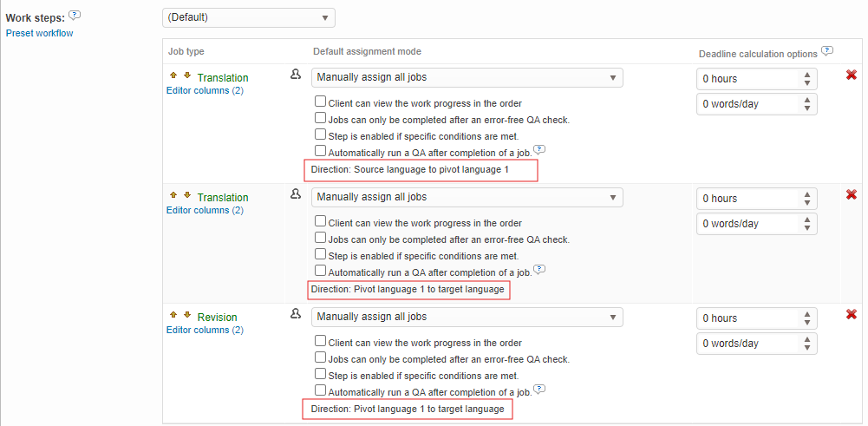Open the Preset workflow link
868x426 pixels.
(x=39, y=33)
